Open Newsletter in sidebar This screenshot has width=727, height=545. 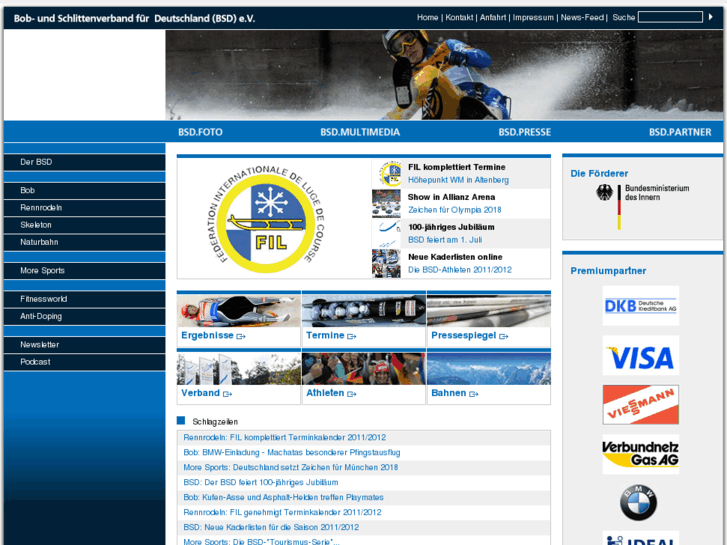click(84, 345)
